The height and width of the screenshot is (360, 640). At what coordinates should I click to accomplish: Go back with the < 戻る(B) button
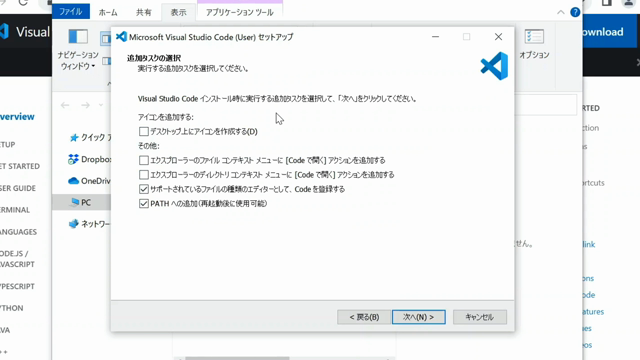(364, 317)
